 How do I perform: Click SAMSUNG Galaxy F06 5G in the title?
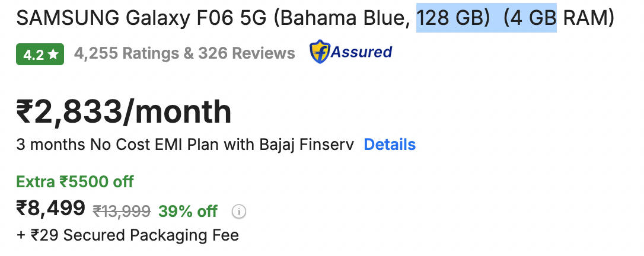[x=142, y=18]
